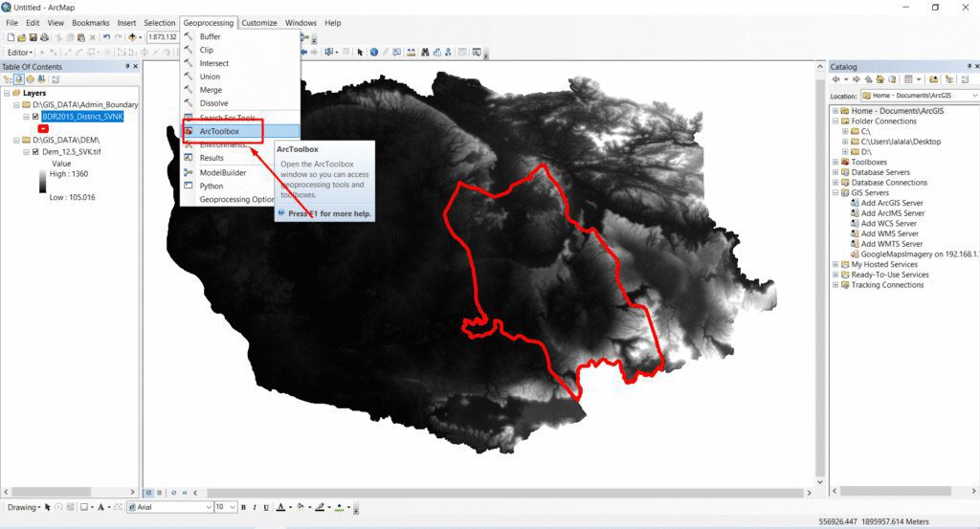
Task: Click List By Drawing Order icon
Action: [x=8, y=79]
